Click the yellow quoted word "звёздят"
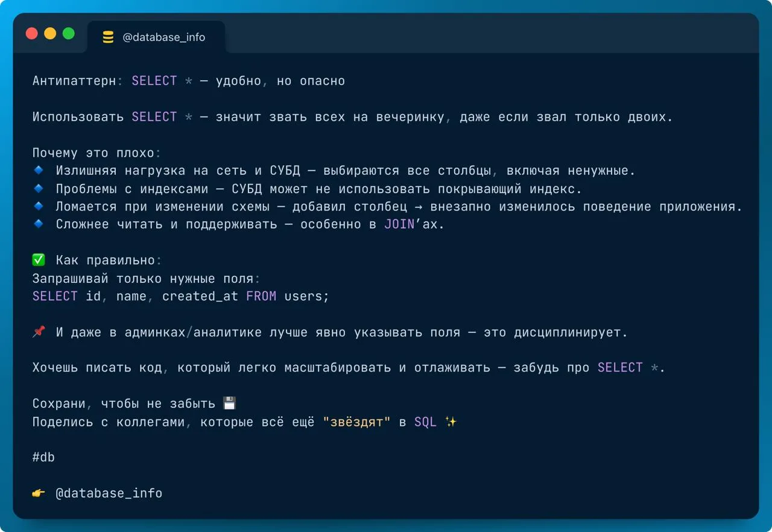 tap(356, 422)
